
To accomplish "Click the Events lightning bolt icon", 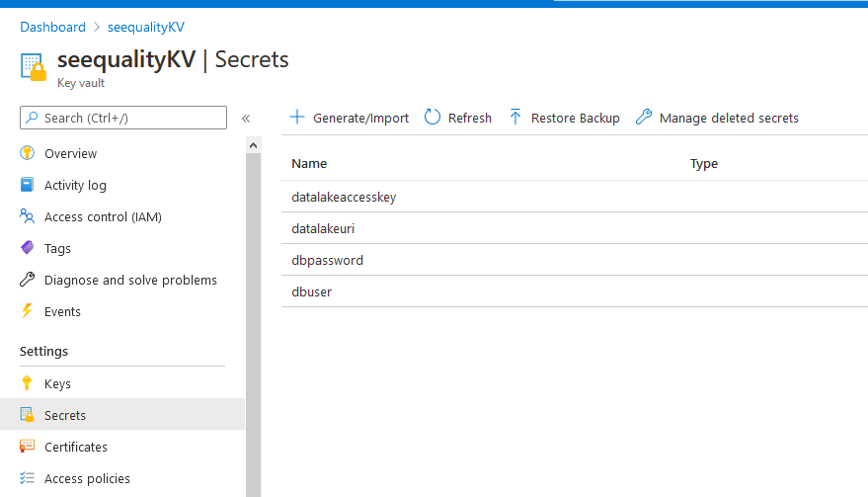I will (x=27, y=311).
